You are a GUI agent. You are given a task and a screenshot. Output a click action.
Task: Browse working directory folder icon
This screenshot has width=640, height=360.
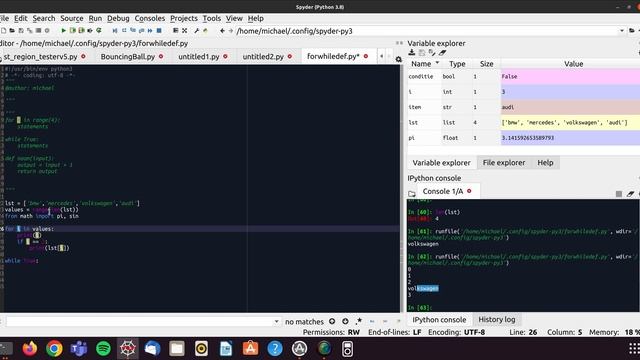pos(631,31)
